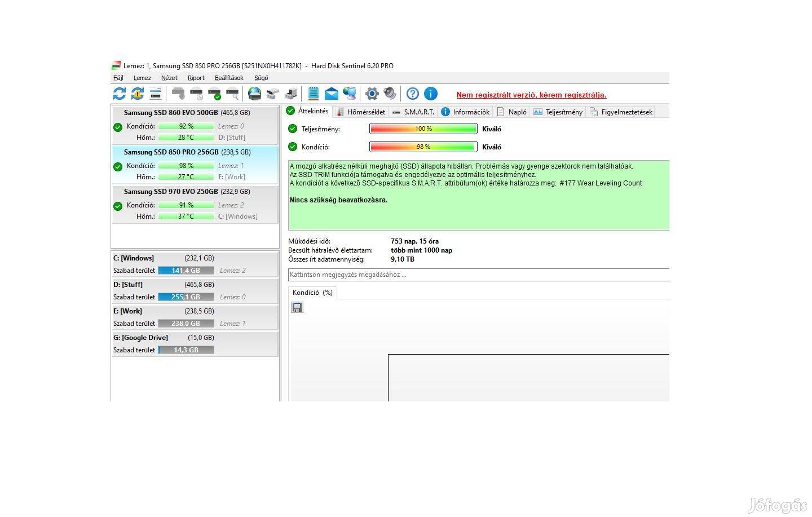Image resolution: width=812 pixels, height=517 pixels.
Task: Open the Lemez menu
Action: tap(142, 78)
